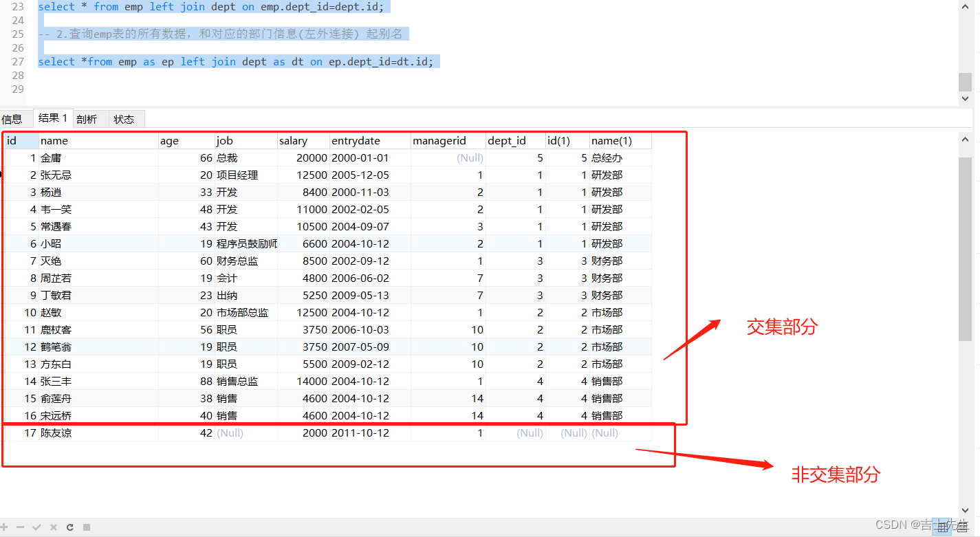Select the name cell 周芷若
The image size is (980, 537).
pyautogui.click(x=99, y=278)
